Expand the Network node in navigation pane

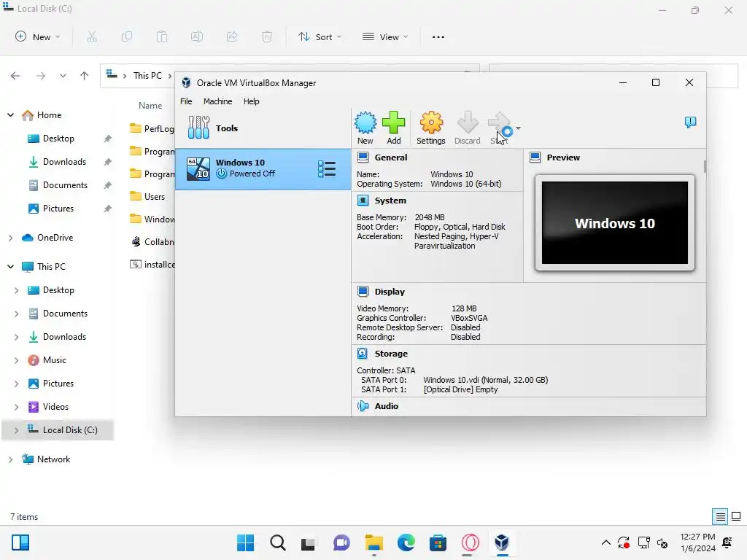click(x=10, y=459)
